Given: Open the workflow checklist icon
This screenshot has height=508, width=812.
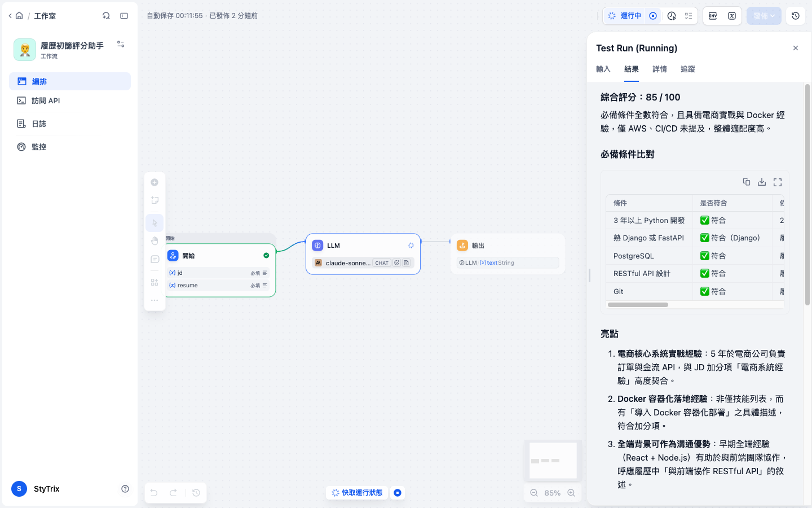Looking at the screenshot, I should point(689,16).
